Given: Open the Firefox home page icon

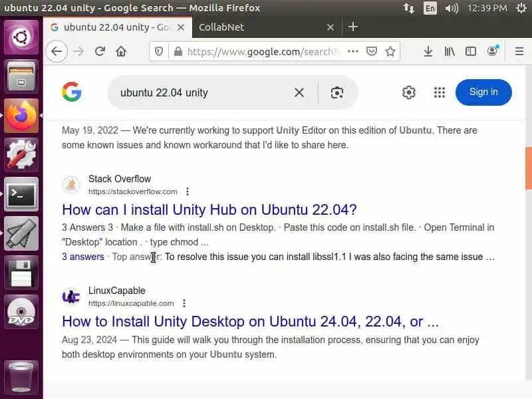Looking at the screenshot, I should [x=121, y=52].
